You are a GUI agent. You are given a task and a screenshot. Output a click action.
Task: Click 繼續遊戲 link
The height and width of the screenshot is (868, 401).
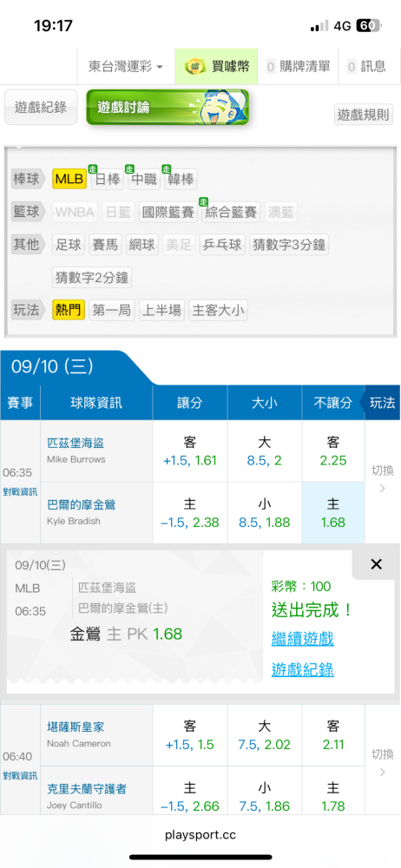tap(302, 639)
